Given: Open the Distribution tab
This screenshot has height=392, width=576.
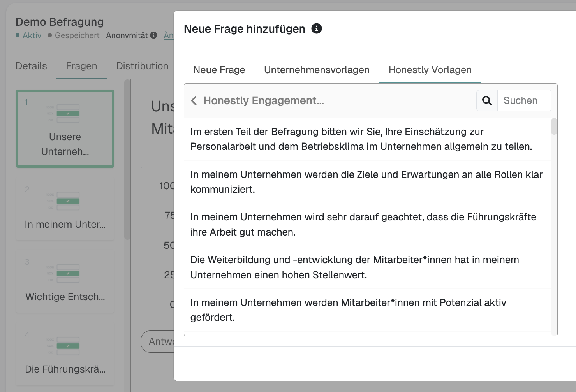Looking at the screenshot, I should pos(142,66).
